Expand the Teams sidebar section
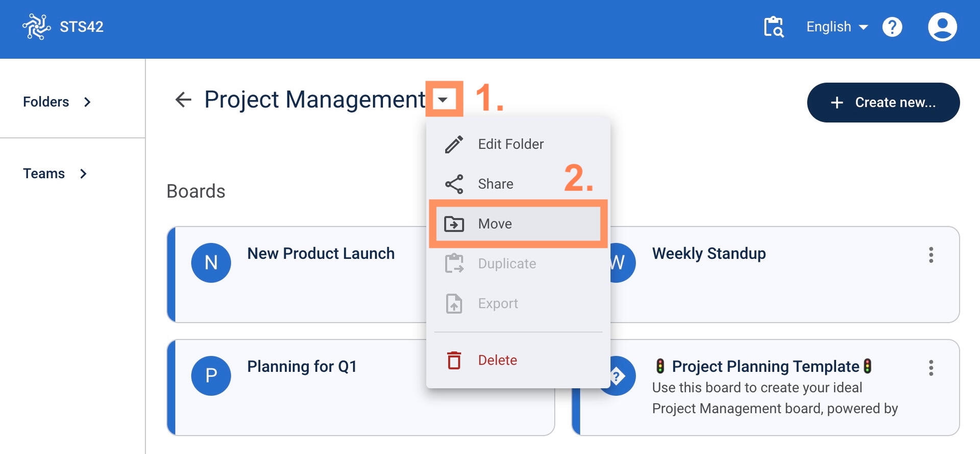The image size is (980, 454). (55, 174)
